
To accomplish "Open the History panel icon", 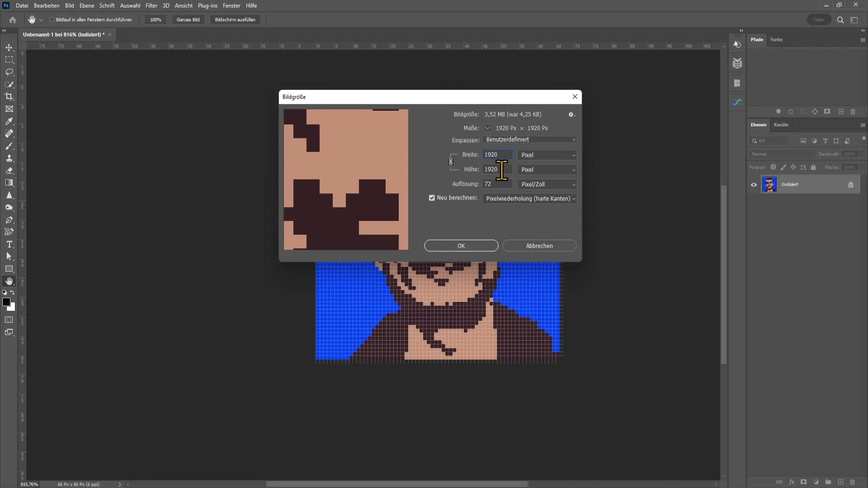I will pos(737,44).
